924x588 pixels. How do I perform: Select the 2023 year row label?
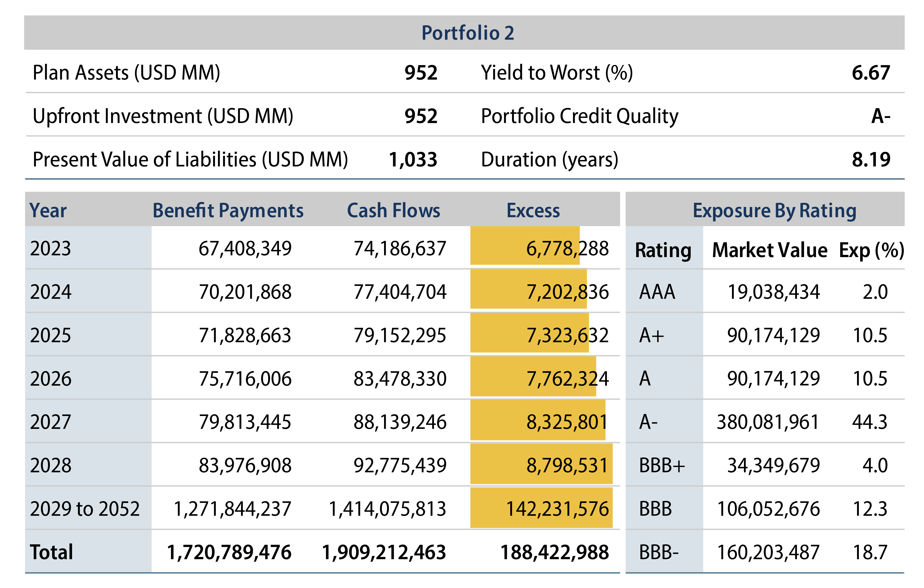coord(51,248)
